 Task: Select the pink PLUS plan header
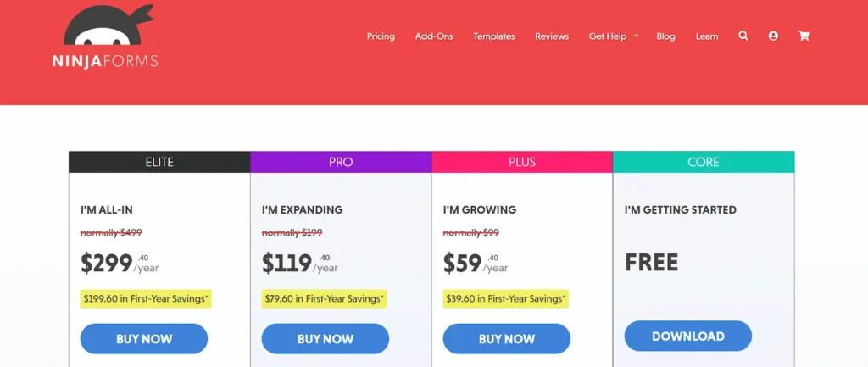(x=522, y=162)
